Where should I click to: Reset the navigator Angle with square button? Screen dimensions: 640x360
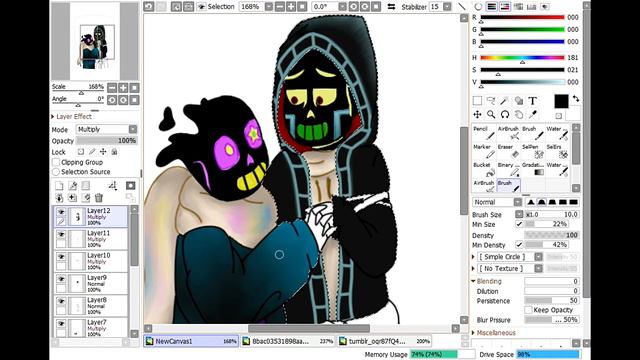pyautogui.click(x=134, y=100)
